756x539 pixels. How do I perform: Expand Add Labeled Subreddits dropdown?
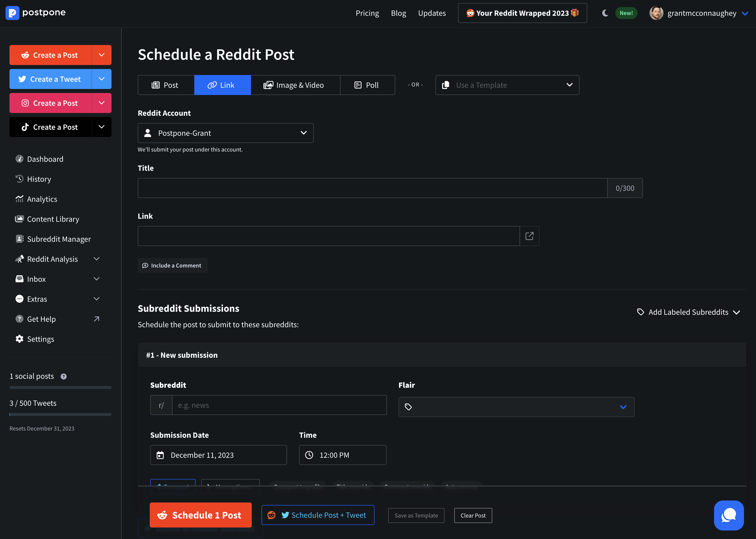click(x=688, y=312)
